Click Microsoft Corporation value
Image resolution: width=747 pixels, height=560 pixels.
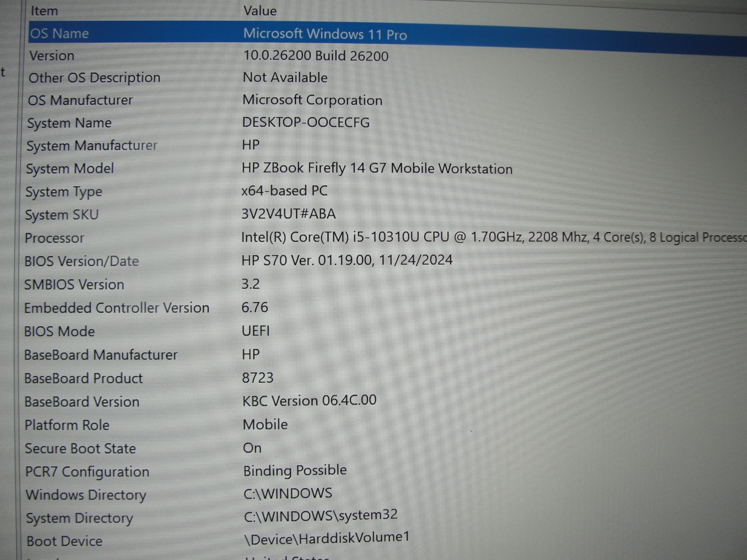[x=312, y=100]
